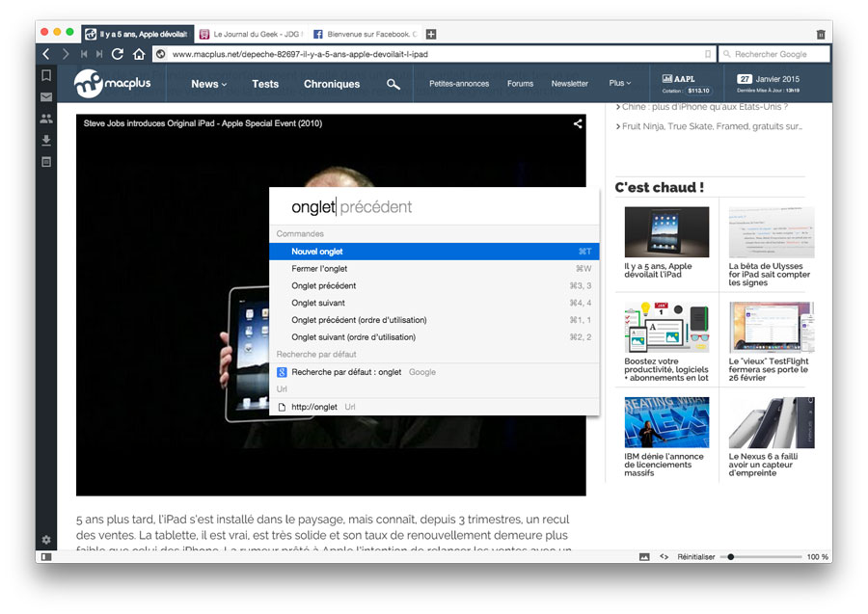Go to the home page

click(139, 54)
